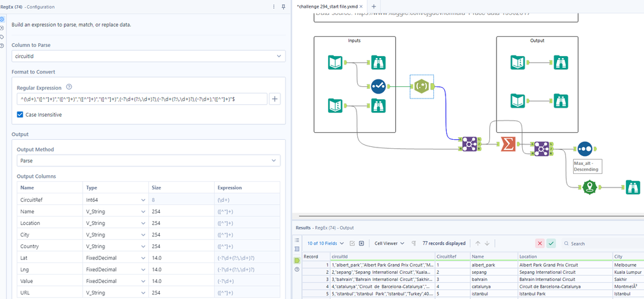Select the Join tool after the Summarize tool
The image size is (644, 299).
[x=542, y=149]
